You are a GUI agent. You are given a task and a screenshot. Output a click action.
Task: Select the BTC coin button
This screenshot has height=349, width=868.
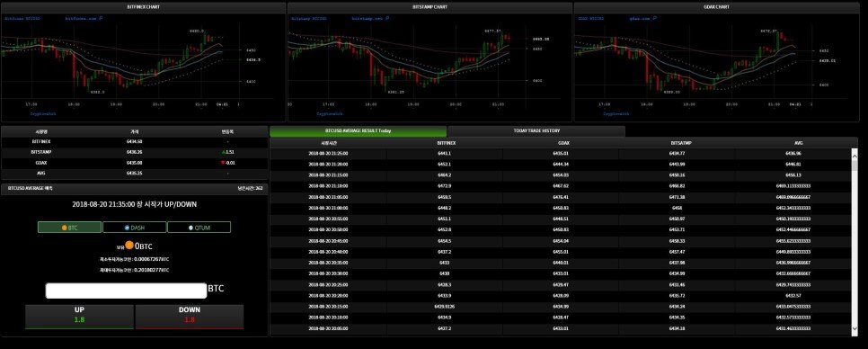(69, 228)
